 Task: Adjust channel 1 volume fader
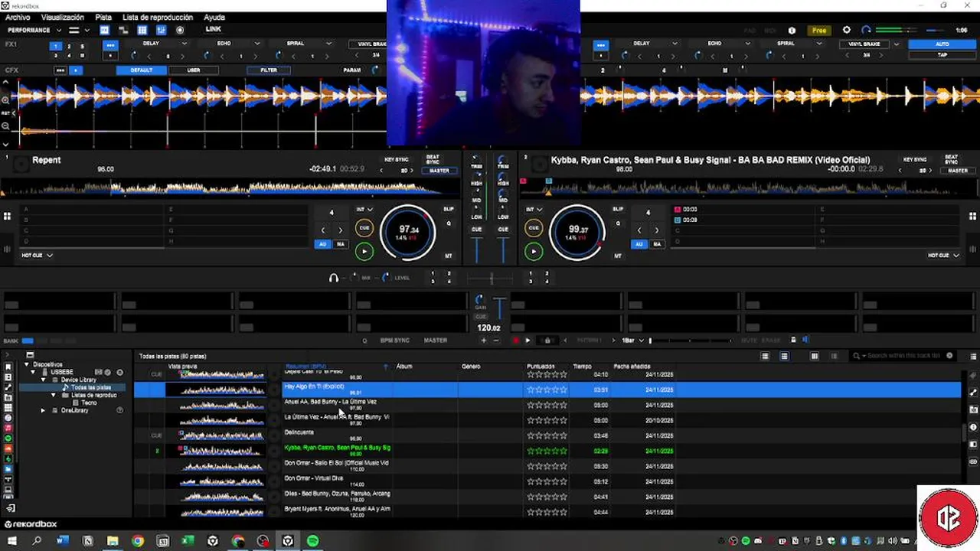pos(477,250)
